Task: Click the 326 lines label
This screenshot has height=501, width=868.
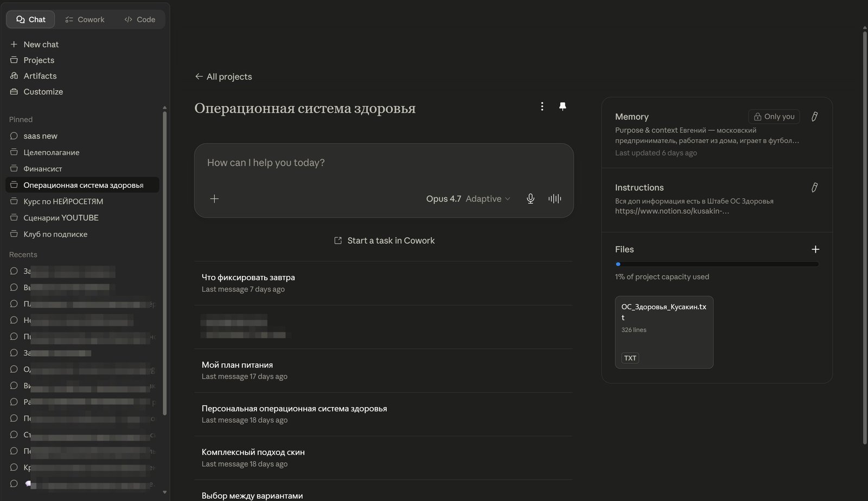Action: [634, 330]
